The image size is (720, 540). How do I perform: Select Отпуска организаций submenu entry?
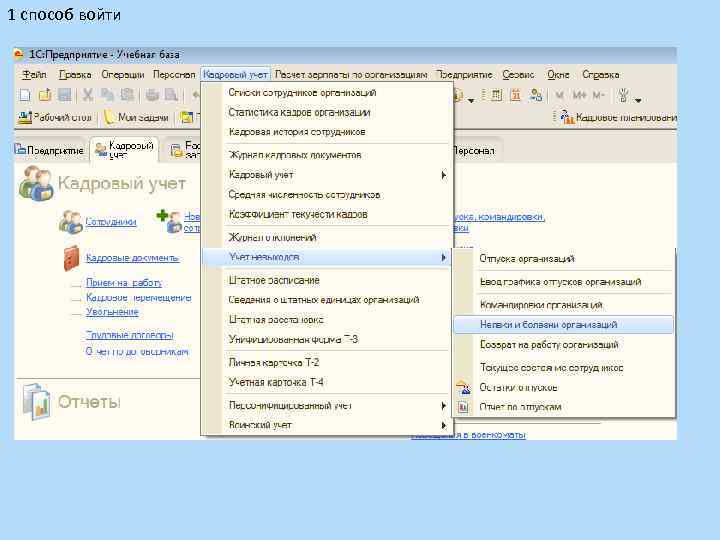pyautogui.click(x=527, y=259)
